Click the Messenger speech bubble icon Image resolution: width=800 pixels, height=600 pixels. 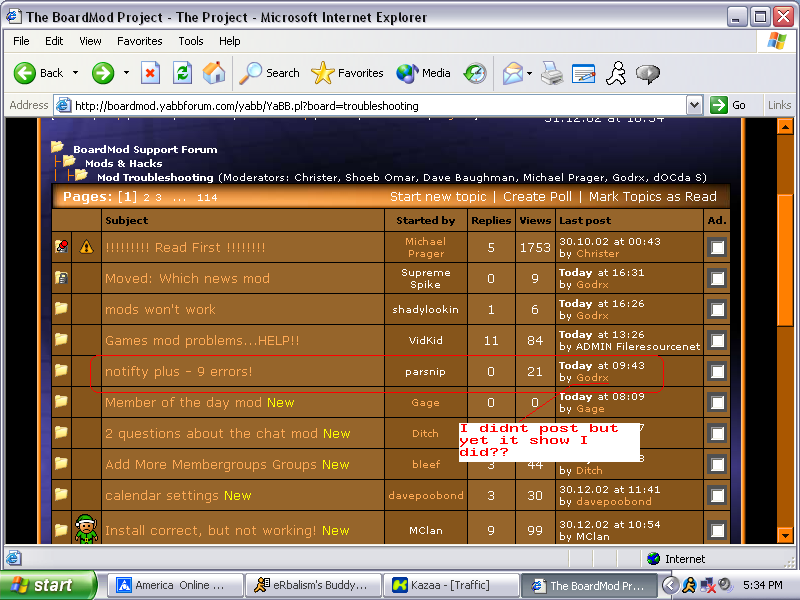click(648, 74)
